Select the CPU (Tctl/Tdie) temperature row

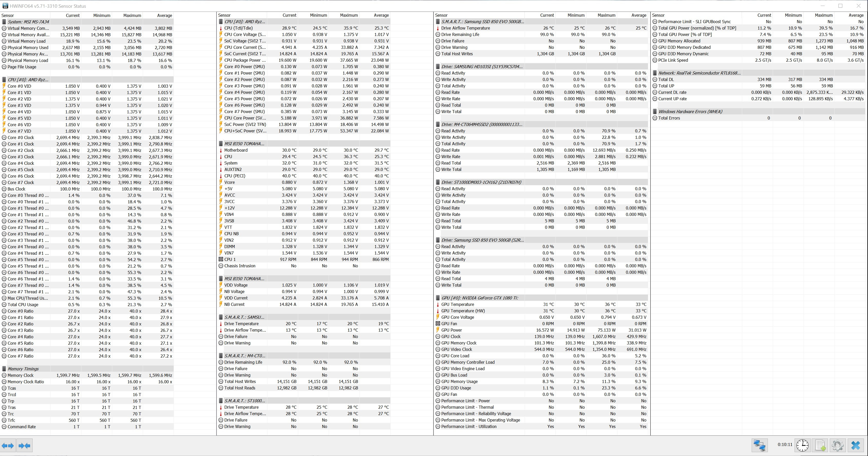click(x=239, y=28)
